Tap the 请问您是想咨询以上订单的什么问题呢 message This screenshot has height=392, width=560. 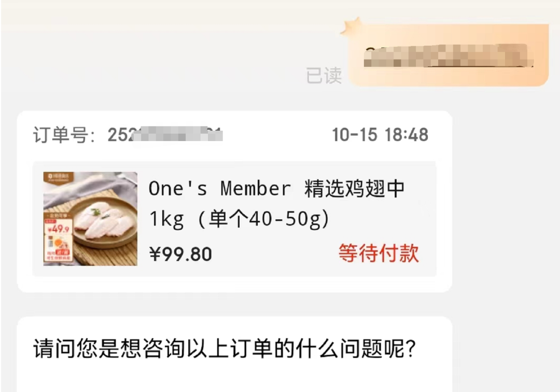225,348
